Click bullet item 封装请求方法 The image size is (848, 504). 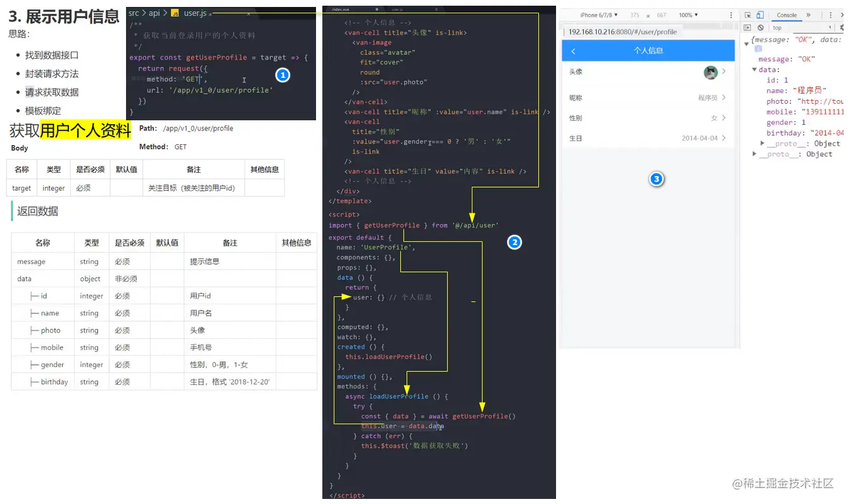[x=52, y=73]
